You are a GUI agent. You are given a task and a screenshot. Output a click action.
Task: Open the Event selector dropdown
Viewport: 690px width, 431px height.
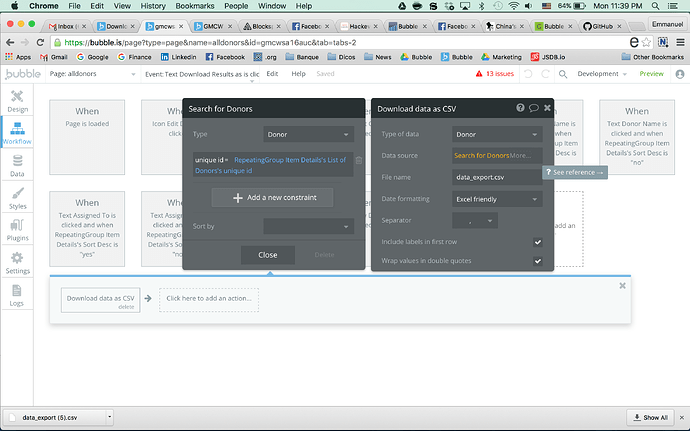pyautogui.click(x=202, y=74)
